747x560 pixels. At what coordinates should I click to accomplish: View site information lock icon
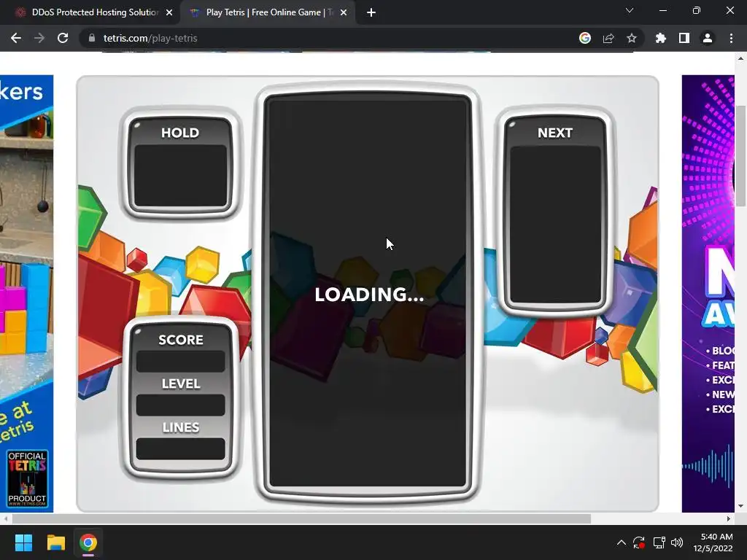click(x=92, y=38)
